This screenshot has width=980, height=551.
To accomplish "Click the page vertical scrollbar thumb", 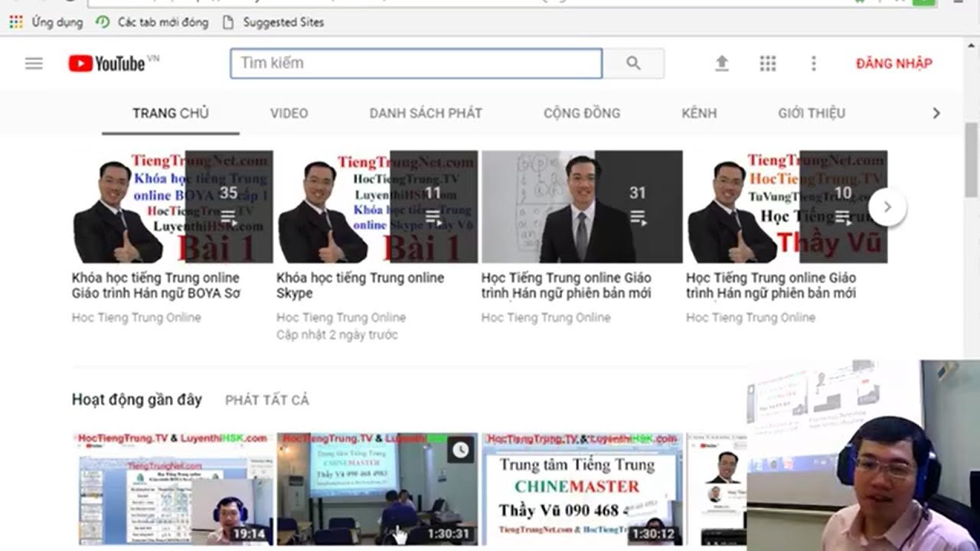I will click(972, 159).
